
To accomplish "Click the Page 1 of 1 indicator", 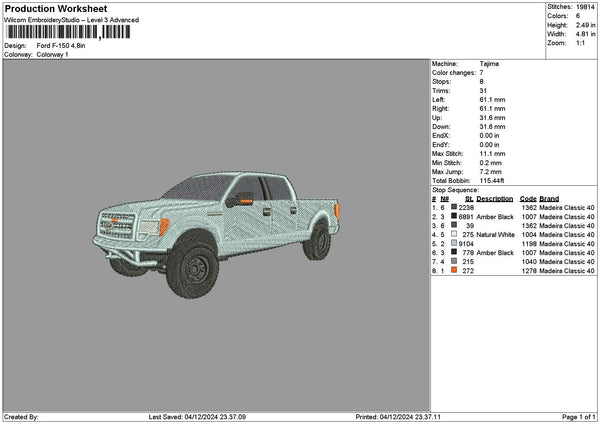I will [x=579, y=417].
